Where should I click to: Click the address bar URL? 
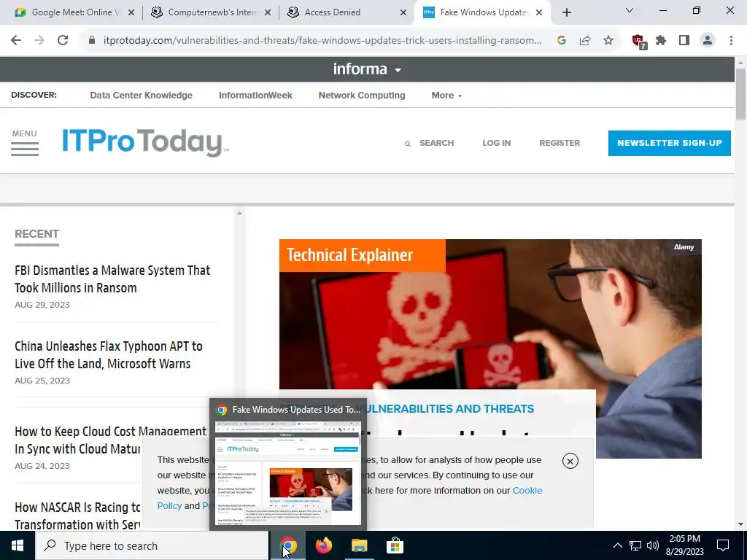tap(322, 41)
